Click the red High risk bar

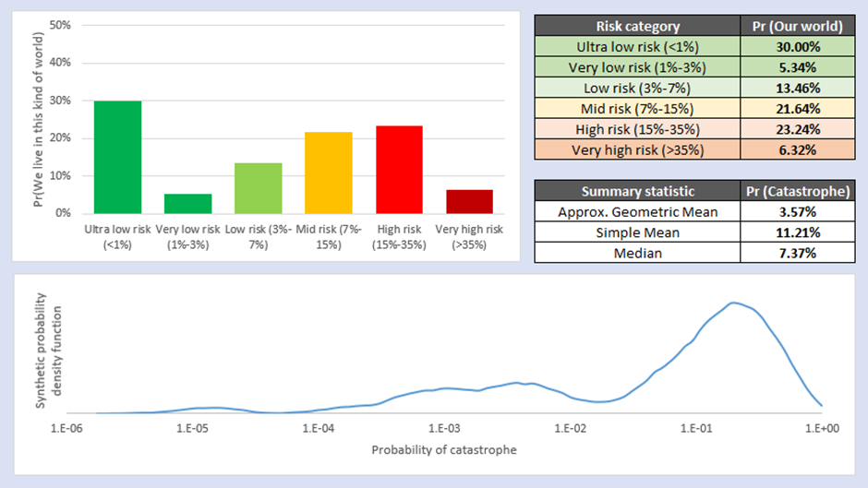tap(400, 170)
